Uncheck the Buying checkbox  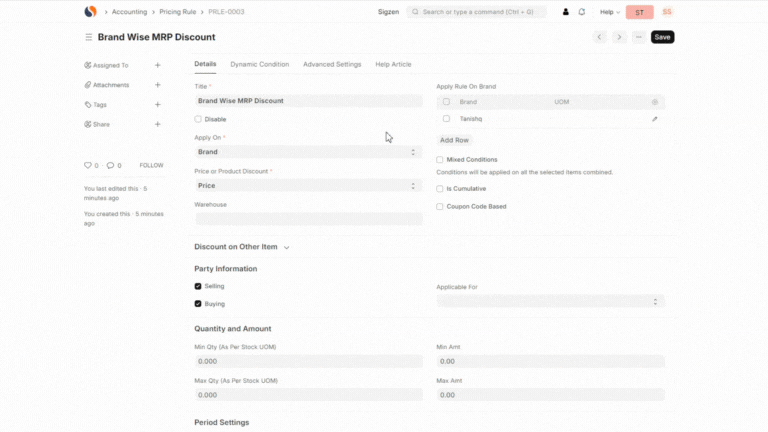[198, 303]
